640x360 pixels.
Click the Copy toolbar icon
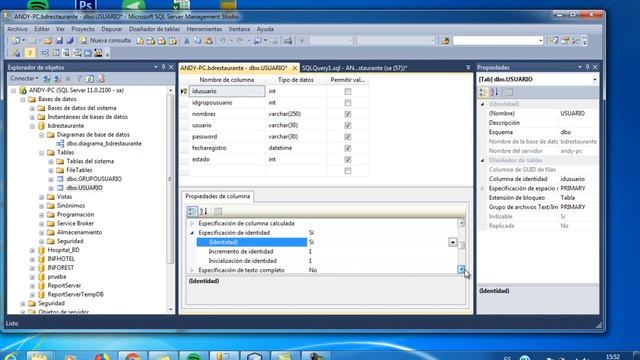click(198, 40)
